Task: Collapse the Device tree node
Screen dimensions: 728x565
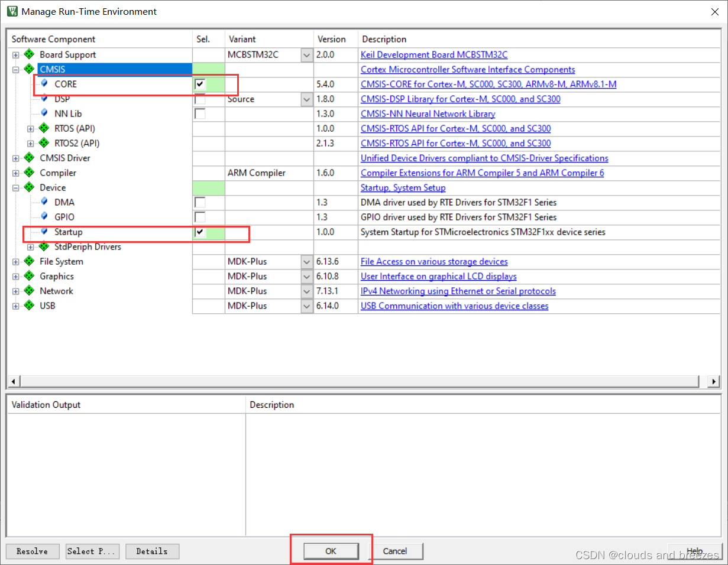Action: (x=16, y=188)
